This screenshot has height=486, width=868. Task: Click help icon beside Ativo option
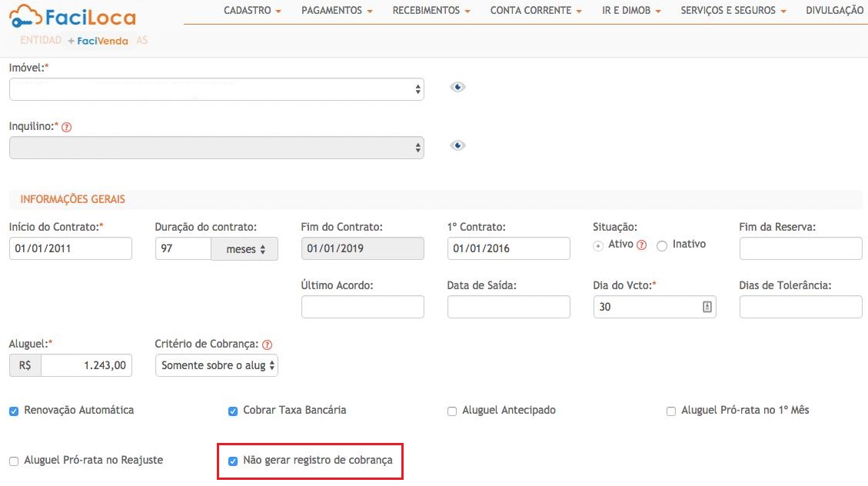[642, 245]
